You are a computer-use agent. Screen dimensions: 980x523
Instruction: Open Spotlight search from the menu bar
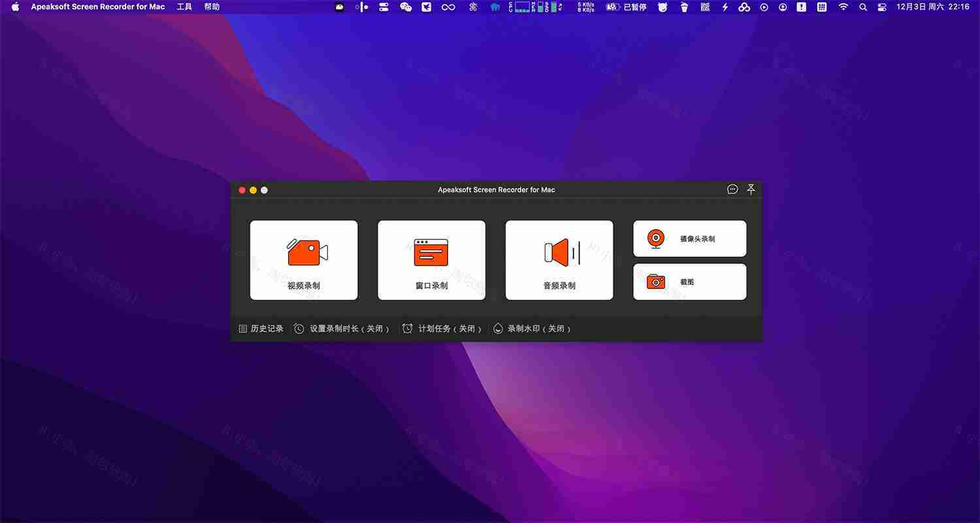pyautogui.click(x=862, y=7)
